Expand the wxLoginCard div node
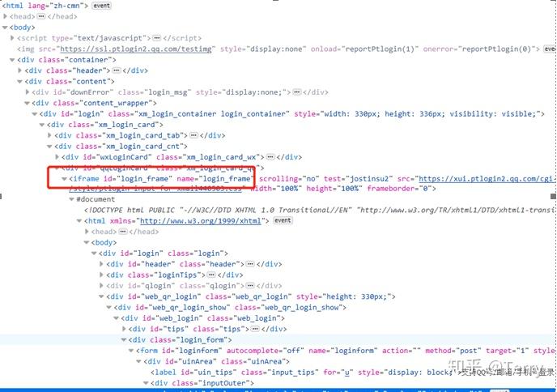This screenshot has width=557, height=392. [57, 157]
